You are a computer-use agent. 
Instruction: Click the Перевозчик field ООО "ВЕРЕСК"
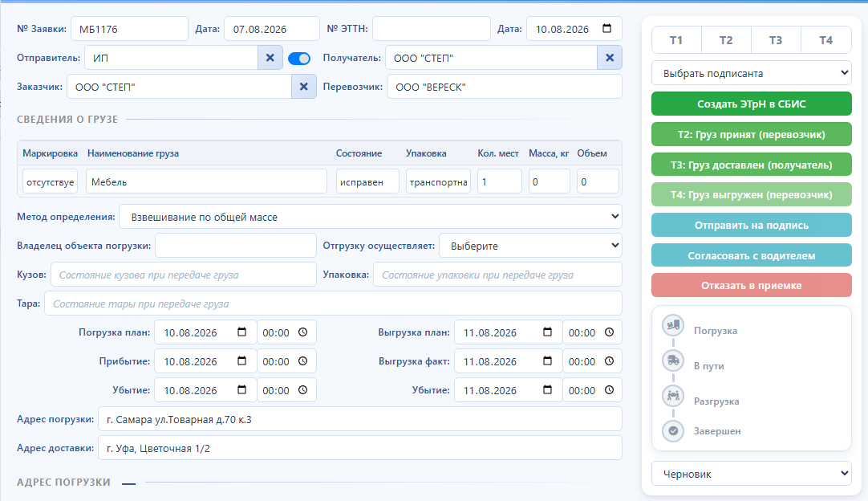pyautogui.click(x=505, y=87)
